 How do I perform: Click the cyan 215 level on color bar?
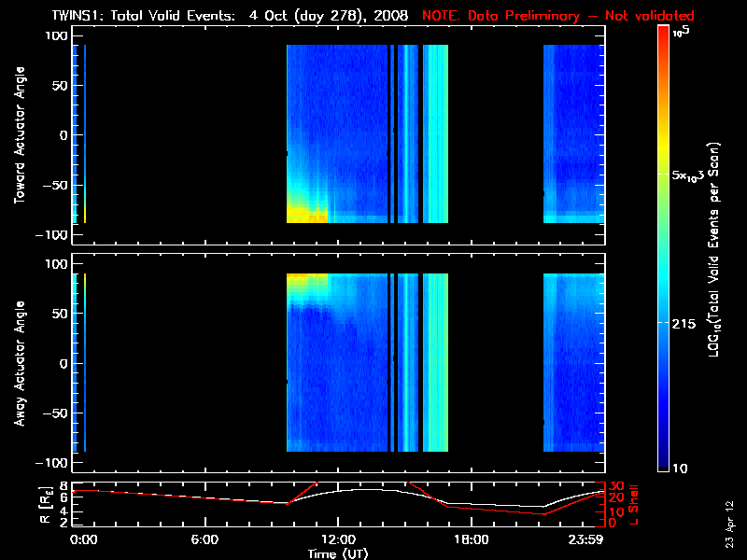click(664, 322)
